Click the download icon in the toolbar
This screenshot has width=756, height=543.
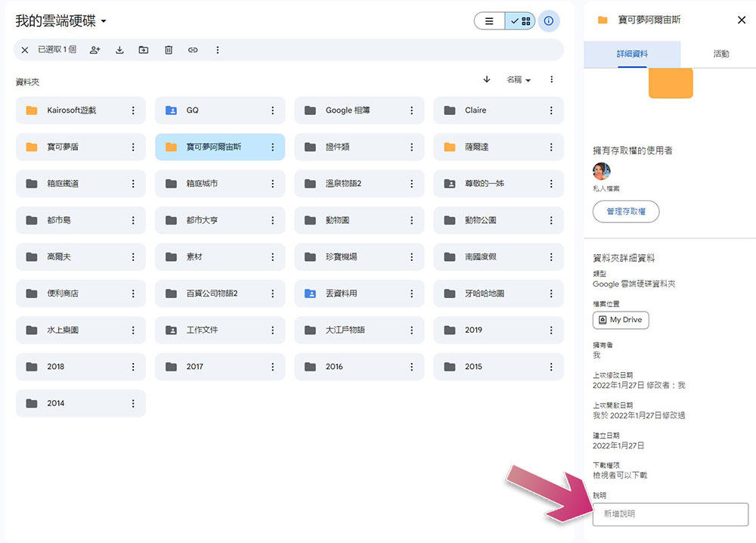coord(119,50)
